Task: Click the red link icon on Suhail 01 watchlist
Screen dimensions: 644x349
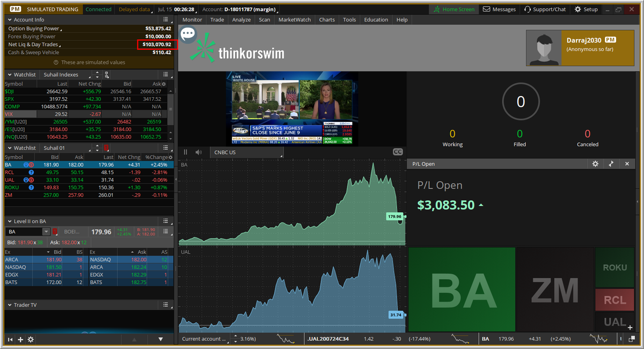Action: click(106, 148)
